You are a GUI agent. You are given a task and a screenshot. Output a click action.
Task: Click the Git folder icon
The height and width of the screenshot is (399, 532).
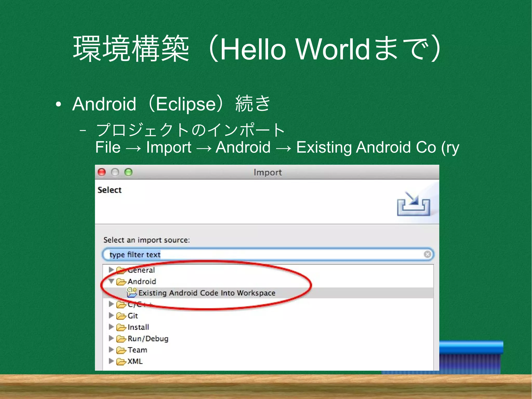(121, 316)
